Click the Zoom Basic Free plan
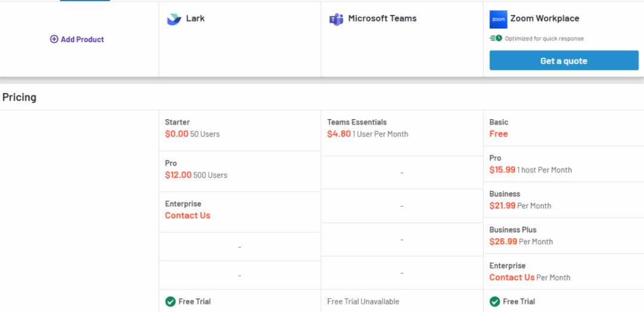Screen dimensions: 644x312 [499, 134]
